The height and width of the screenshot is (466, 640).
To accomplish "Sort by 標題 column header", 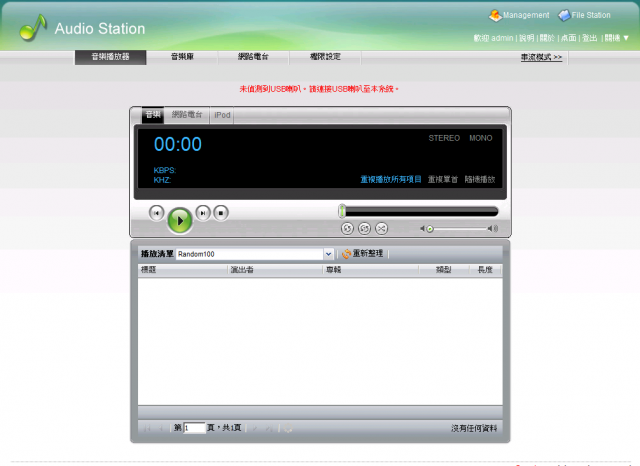I will [x=182, y=270].
